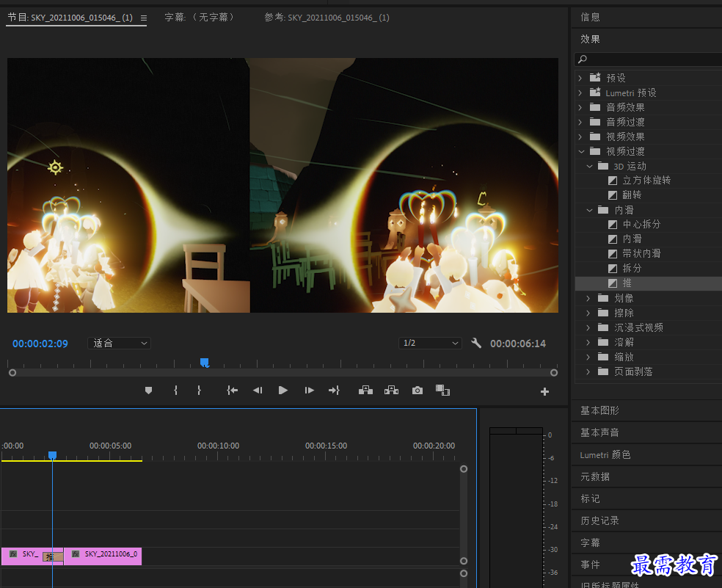
Task: Step forward one frame
Action: pyautogui.click(x=310, y=391)
